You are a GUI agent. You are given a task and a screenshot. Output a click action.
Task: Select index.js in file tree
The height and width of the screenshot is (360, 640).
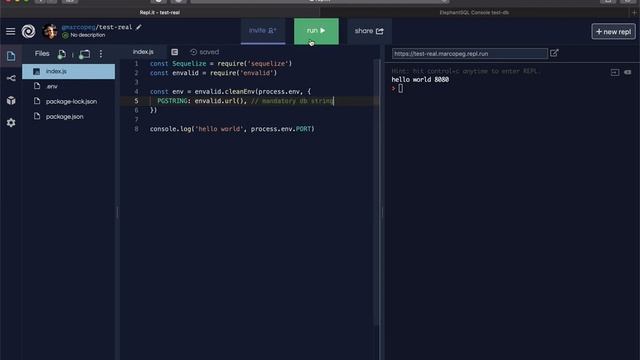(69, 71)
